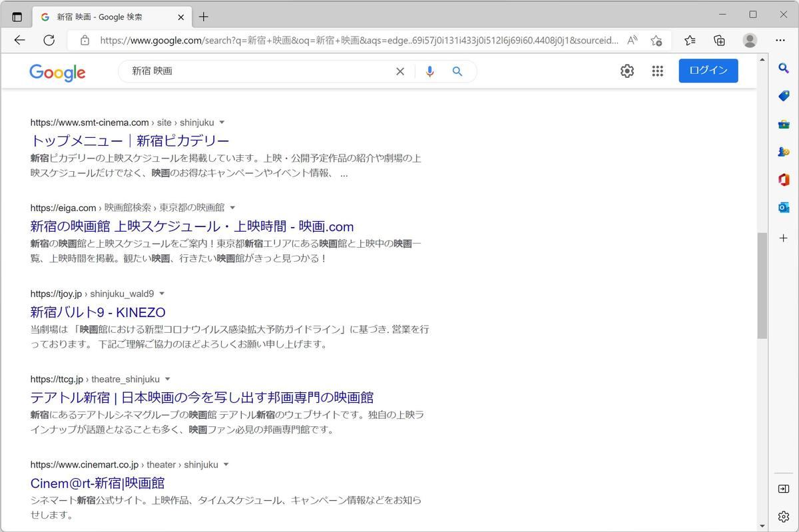799x532 pixels.
Task: Open the tab actions menu icon
Action: [17, 17]
